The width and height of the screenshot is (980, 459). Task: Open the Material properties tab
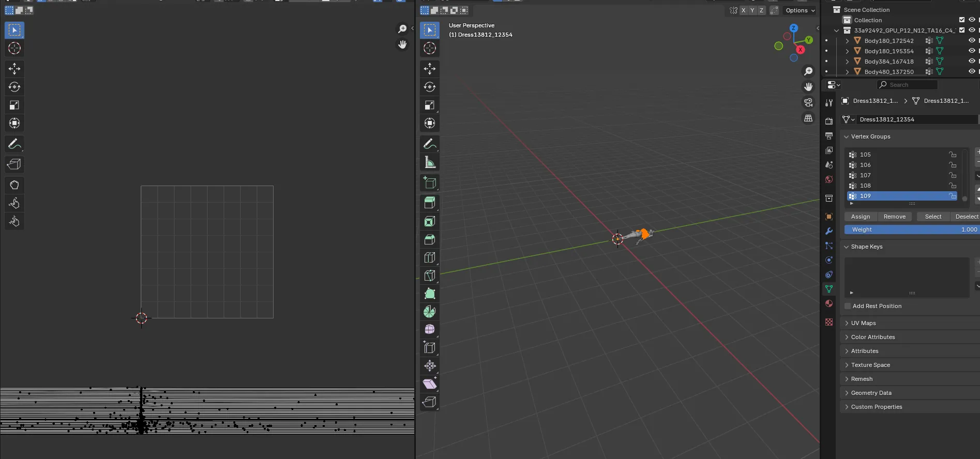coord(829,303)
